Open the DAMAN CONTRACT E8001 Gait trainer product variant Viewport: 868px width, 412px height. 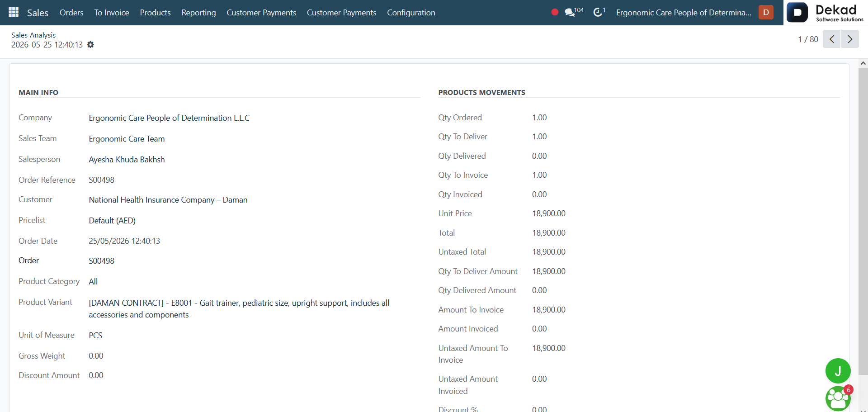[x=239, y=309]
